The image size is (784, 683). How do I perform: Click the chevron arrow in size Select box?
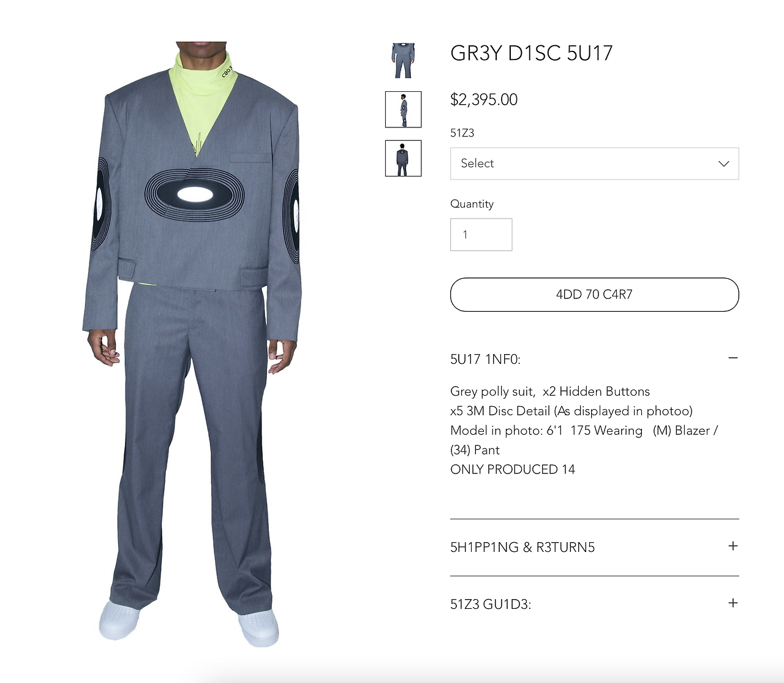point(723,164)
